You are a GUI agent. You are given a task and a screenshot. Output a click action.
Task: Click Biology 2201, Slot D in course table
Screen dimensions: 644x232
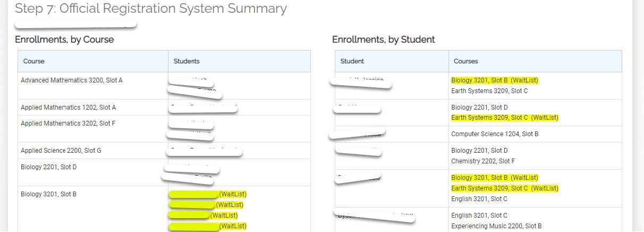(x=49, y=167)
